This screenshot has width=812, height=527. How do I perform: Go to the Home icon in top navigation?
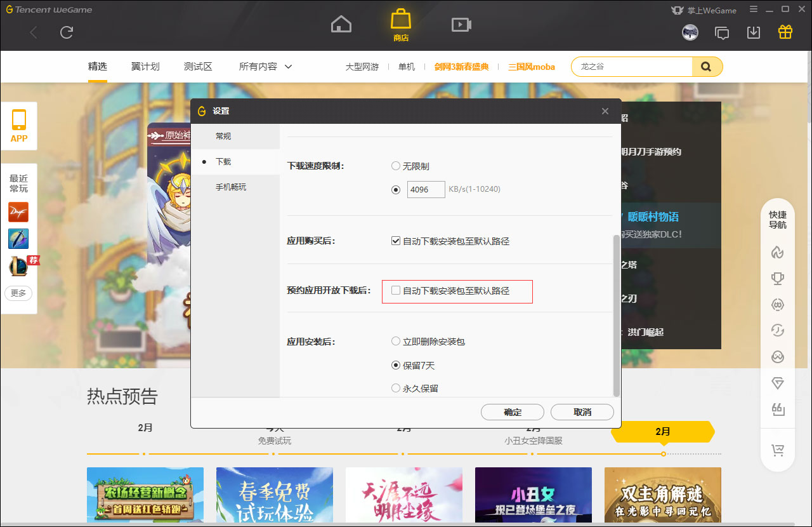coord(341,23)
